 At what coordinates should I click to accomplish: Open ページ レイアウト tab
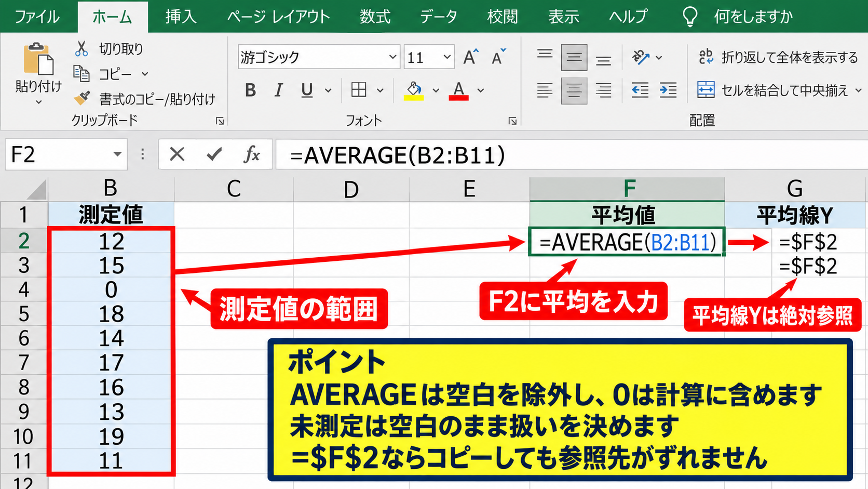point(278,17)
